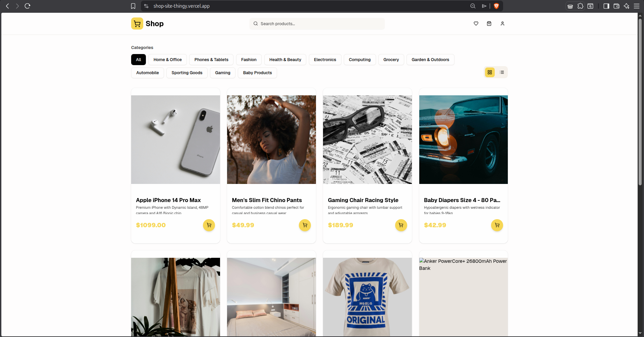
Task: Add Gaming Chair Racing Style to cart
Action: click(x=401, y=225)
